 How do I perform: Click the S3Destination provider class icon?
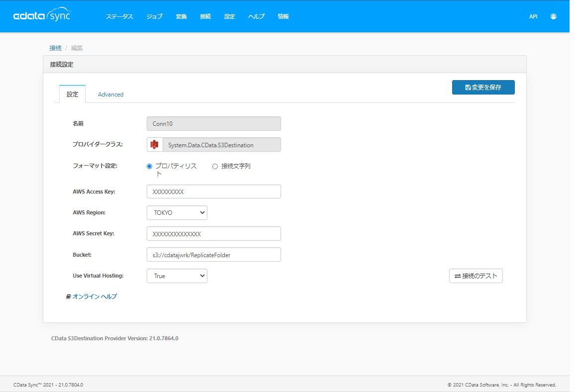click(x=154, y=144)
